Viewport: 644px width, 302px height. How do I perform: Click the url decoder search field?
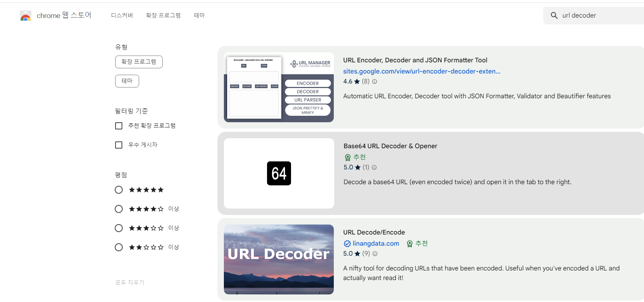coord(594,16)
